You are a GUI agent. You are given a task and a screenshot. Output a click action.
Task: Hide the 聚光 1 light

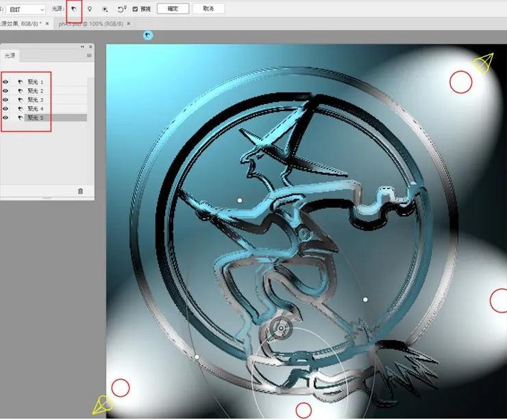[5, 82]
